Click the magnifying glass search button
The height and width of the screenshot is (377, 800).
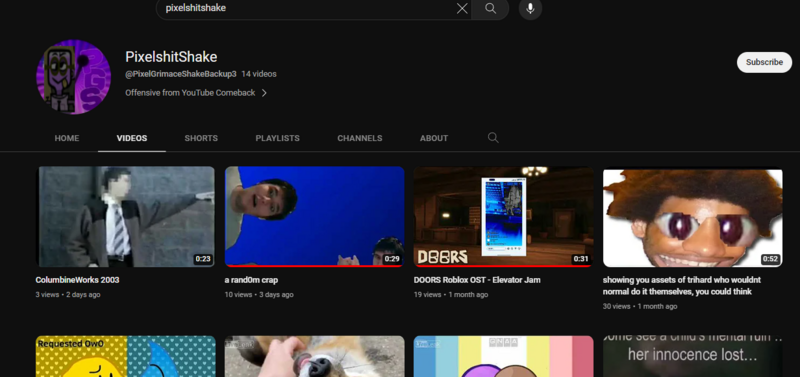click(x=490, y=8)
